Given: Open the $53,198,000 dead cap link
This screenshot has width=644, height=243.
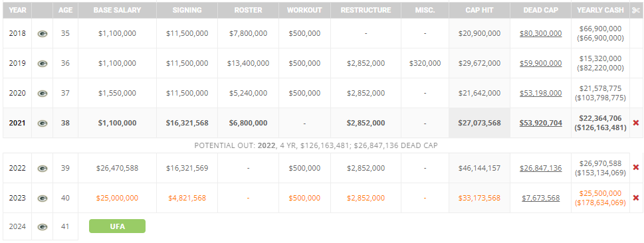Looking at the screenshot, I should pyautogui.click(x=540, y=93).
